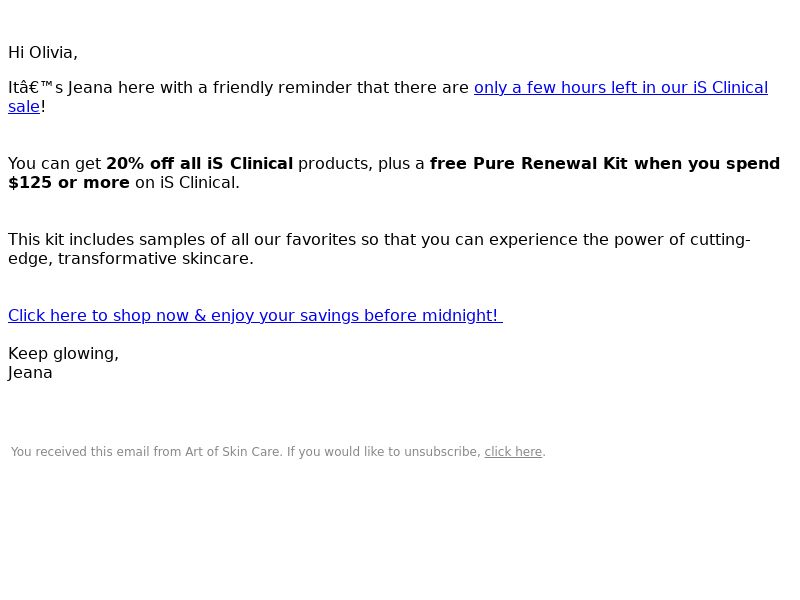Click the wrapped word 'sale' link
This screenshot has height=600, width=800.
pos(24,107)
